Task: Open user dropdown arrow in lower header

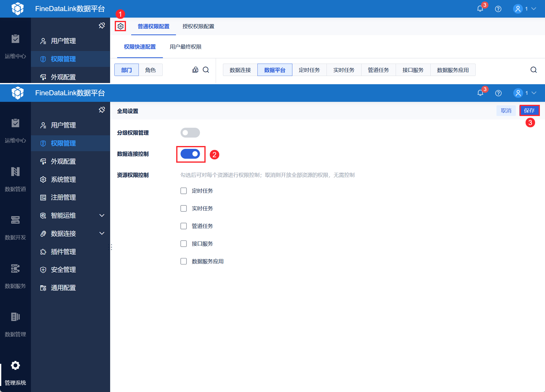Action: (x=534, y=93)
